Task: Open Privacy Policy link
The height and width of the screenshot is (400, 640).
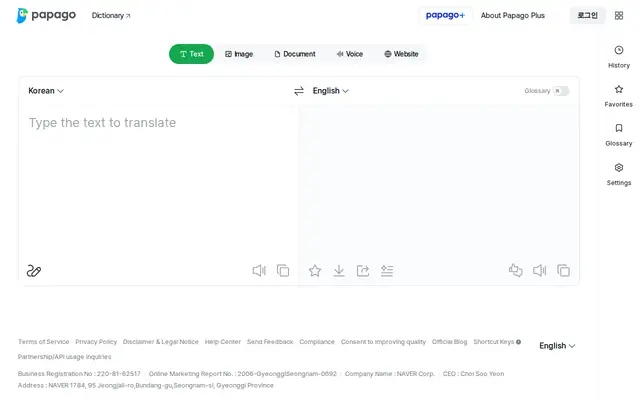Action: pos(96,342)
